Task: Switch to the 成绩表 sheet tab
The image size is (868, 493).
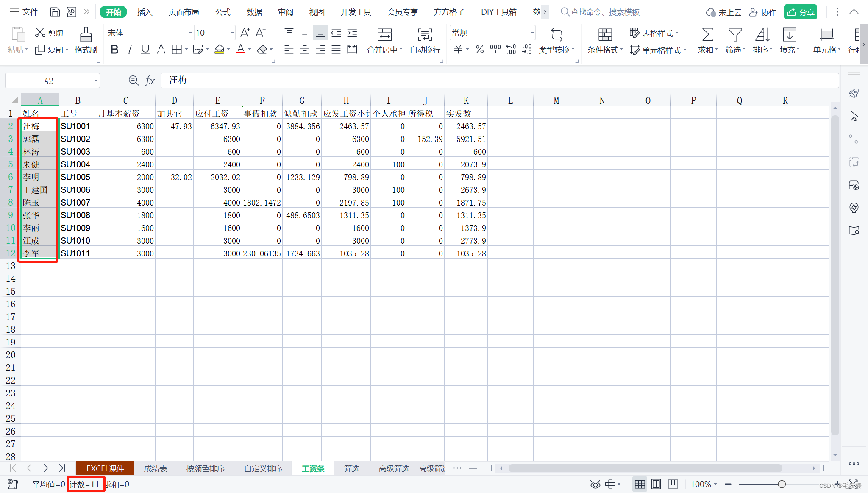Action: [155, 468]
